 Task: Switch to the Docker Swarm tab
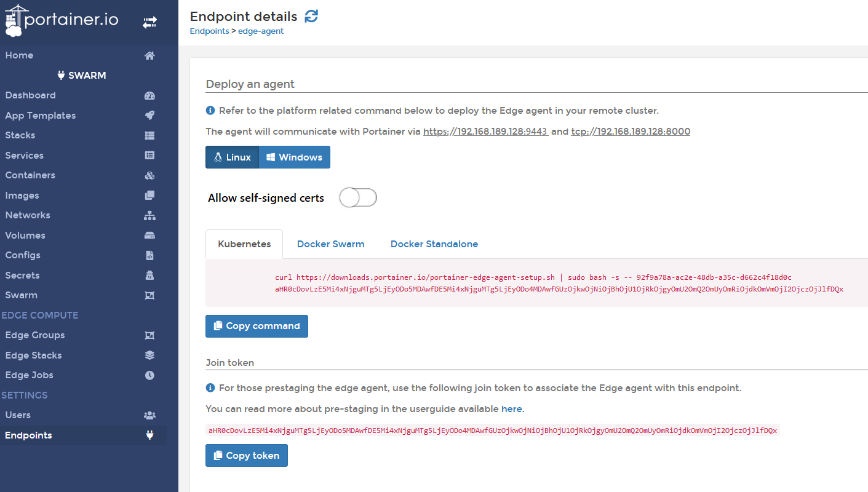(330, 244)
